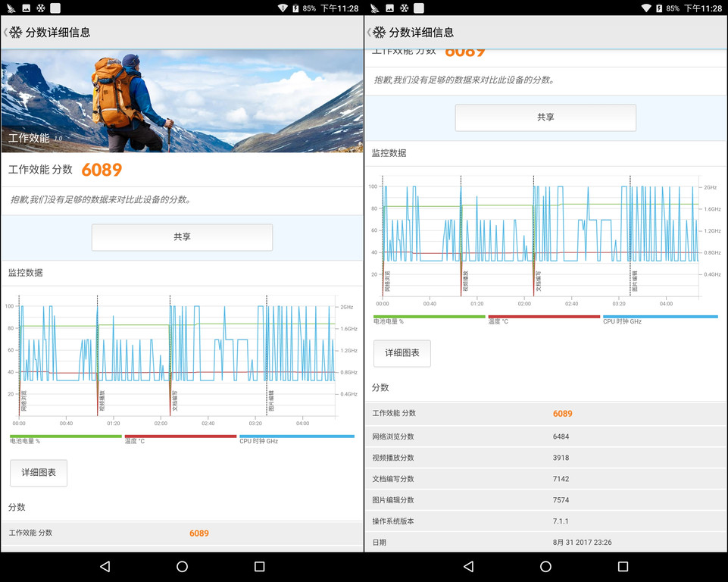Select red 温度 °C legend bar on right
This screenshot has width=728, height=582.
point(544,318)
